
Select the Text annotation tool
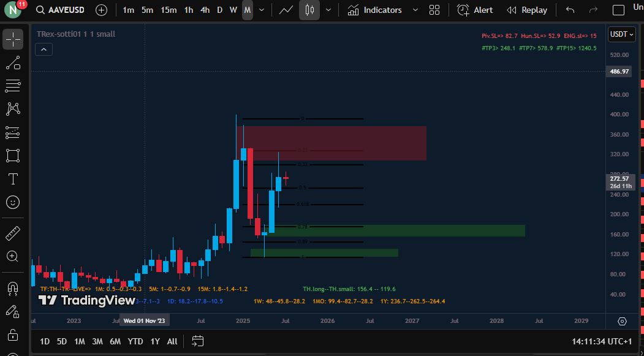(13, 179)
